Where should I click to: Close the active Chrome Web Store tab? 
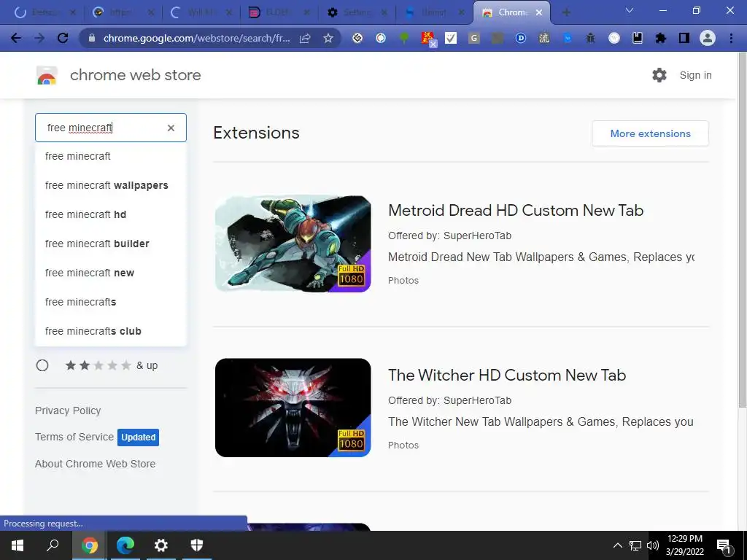click(539, 13)
